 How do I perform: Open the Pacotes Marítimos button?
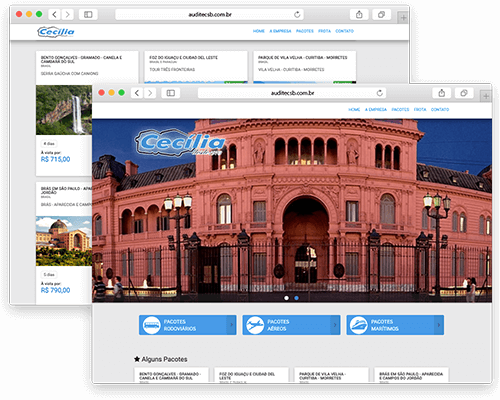tap(395, 325)
